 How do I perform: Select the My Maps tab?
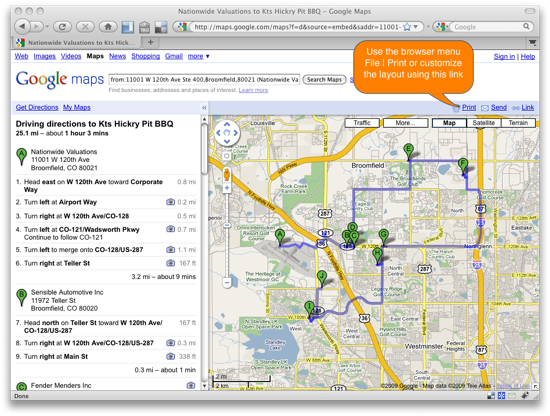(77, 107)
